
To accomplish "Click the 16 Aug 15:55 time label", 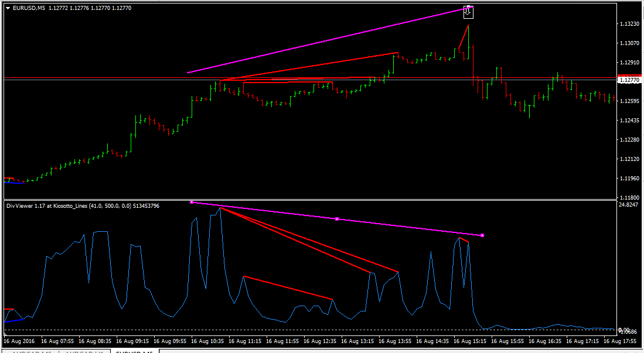I will [x=507, y=341].
